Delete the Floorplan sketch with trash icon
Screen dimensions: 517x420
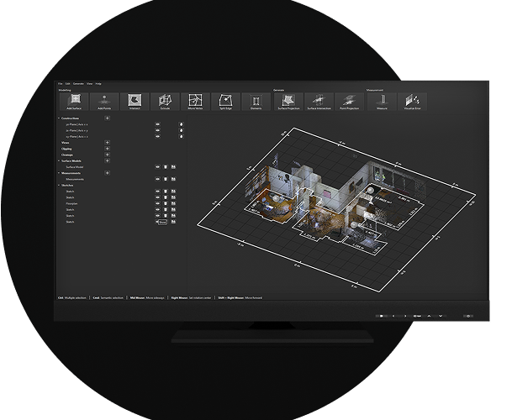165,203
